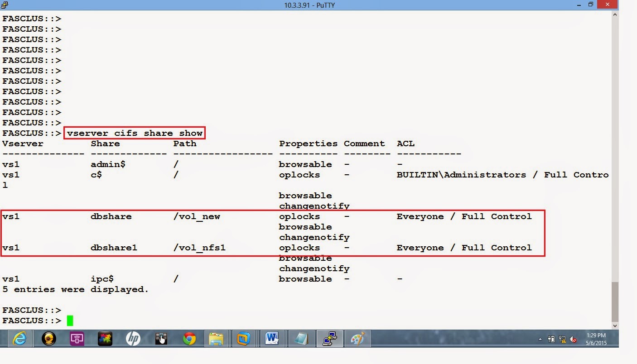Launch VMware Workstation from the taskbar
637x364 pixels.
(245, 338)
